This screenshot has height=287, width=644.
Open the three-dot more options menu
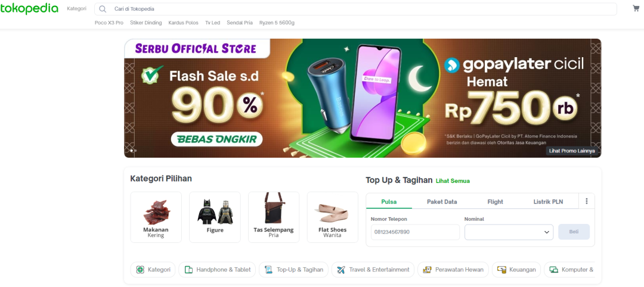tap(587, 201)
